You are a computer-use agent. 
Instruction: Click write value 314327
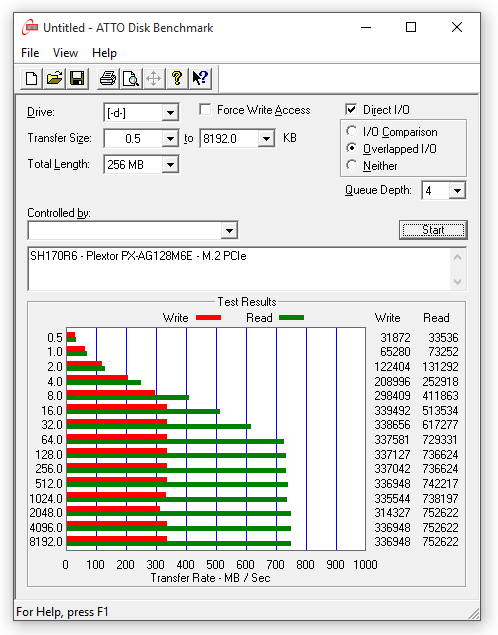coord(392,513)
